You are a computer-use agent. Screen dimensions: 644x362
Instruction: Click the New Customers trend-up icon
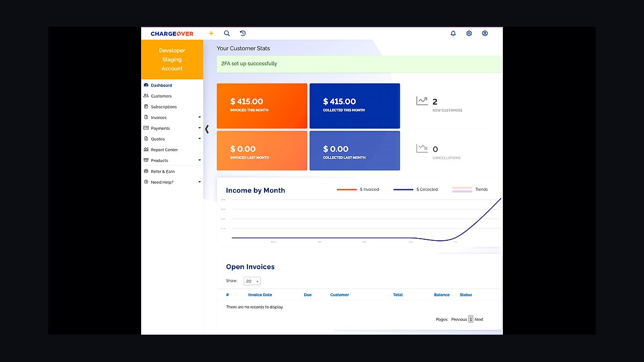pyautogui.click(x=422, y=101)
